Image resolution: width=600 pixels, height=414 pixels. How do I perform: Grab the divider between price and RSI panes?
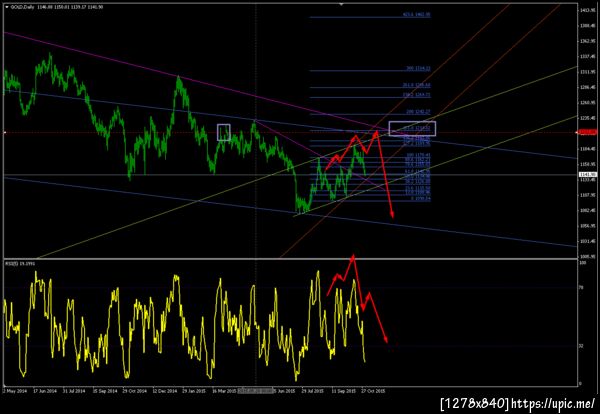pyautogui.click(x=290, y=259)
